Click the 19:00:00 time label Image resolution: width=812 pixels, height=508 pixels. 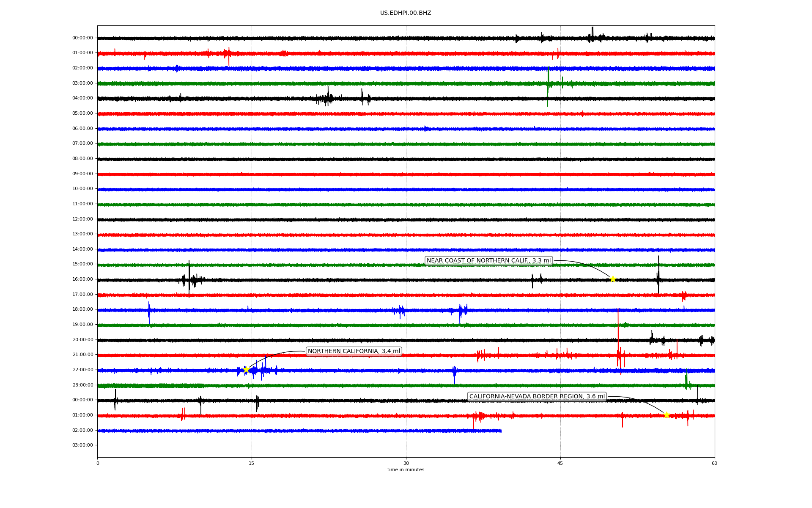pos(82,325)
